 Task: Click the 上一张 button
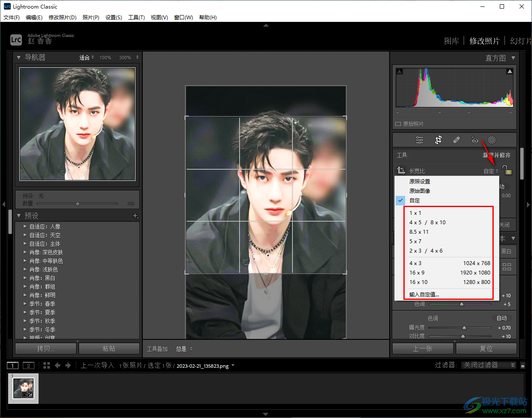tap(423, 348)
